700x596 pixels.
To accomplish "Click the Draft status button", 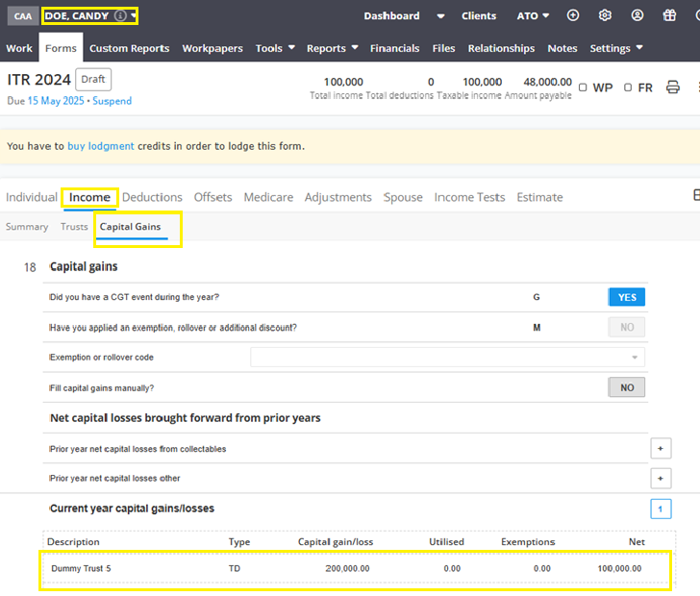I will tap(93, 80).
